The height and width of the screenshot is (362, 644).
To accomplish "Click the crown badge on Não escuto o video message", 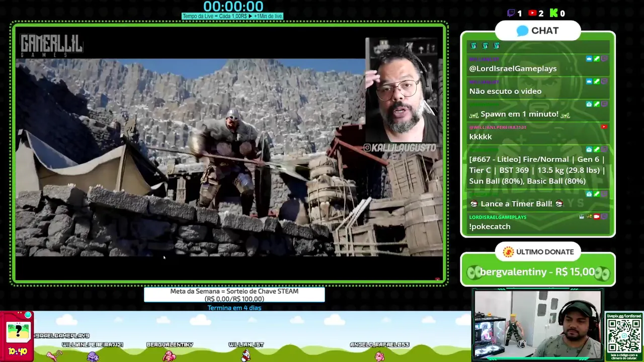I will tap(589, 81).
